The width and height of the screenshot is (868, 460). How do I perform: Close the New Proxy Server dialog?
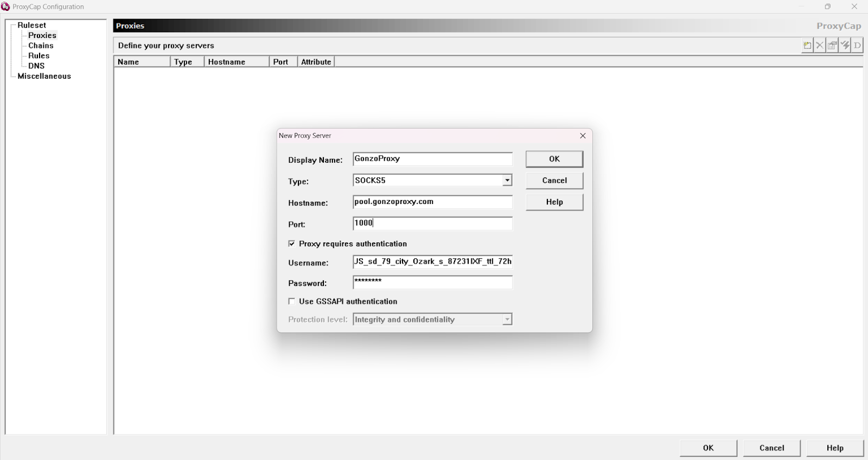(583, 136)
